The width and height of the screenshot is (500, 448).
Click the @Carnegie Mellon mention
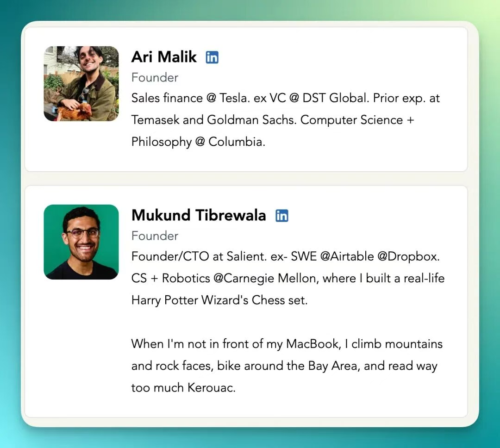[x=265, y=278]
